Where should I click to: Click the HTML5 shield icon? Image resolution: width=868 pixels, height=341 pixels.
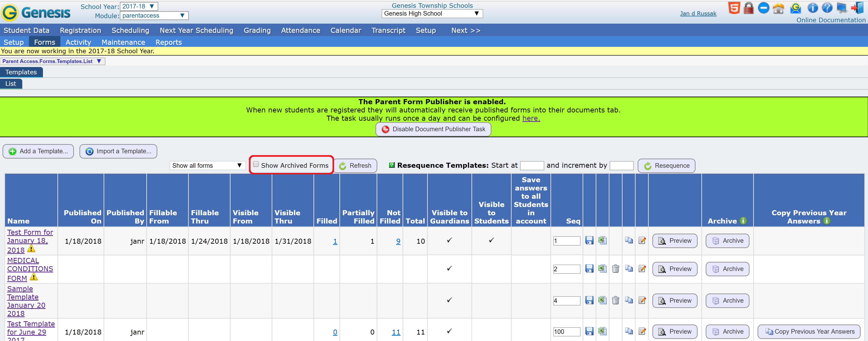[735, 8]
